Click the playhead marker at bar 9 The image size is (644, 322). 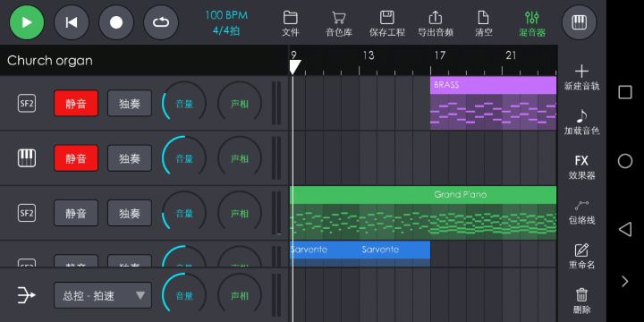coord(295,66)
